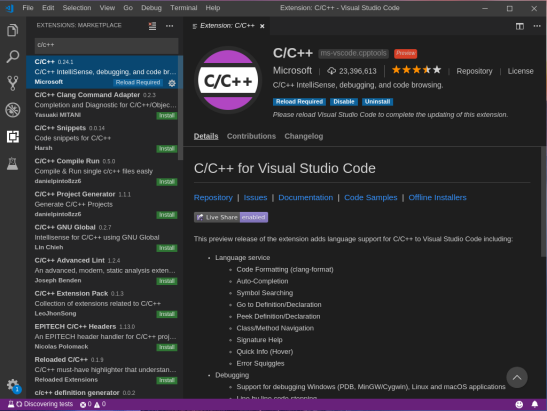Screen dimensions: 547x411
Task: Switch to the Changelog tab
Action: 304,136
